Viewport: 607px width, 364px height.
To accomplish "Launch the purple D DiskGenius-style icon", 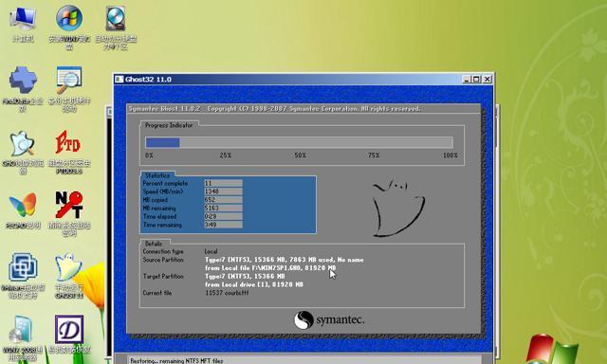I will [69, 334].
